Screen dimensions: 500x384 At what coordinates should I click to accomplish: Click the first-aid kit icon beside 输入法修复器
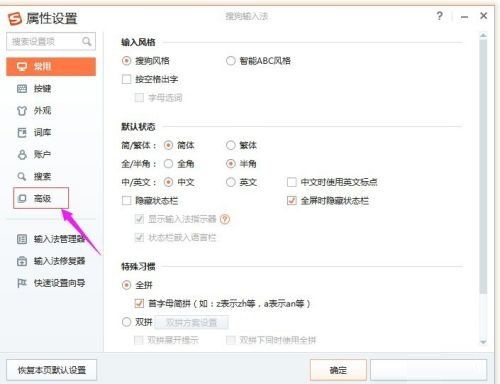(x=22, y=261)
